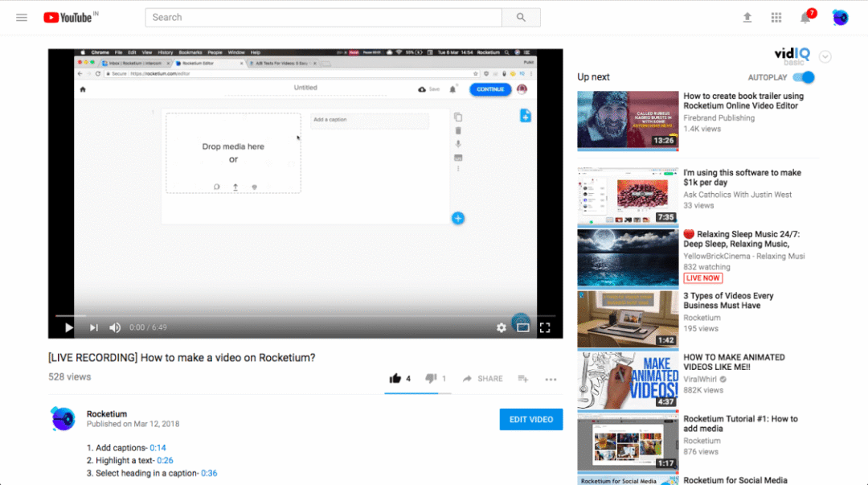The width and height of the screenshot is (868, 485).
Task: Open the notifications bell
Action: tap(805, 18)
